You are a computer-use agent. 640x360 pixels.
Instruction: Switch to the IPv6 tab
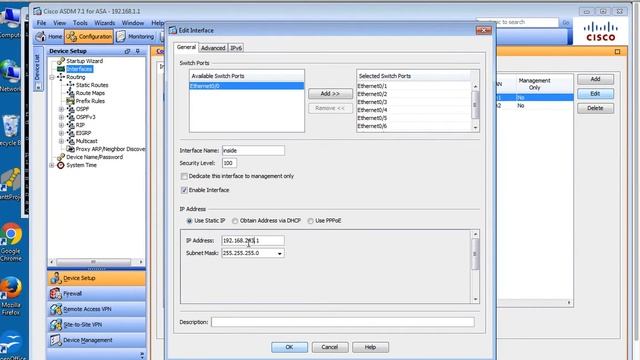236,48
